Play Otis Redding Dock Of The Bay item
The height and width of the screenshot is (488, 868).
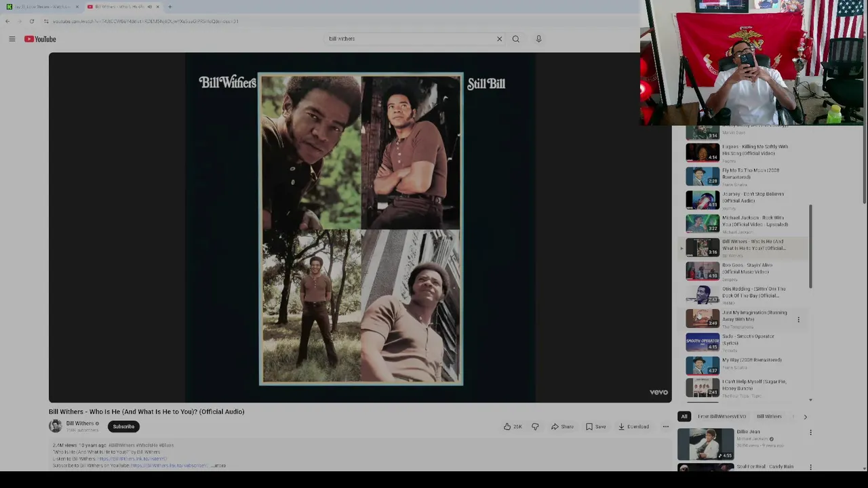745,295
